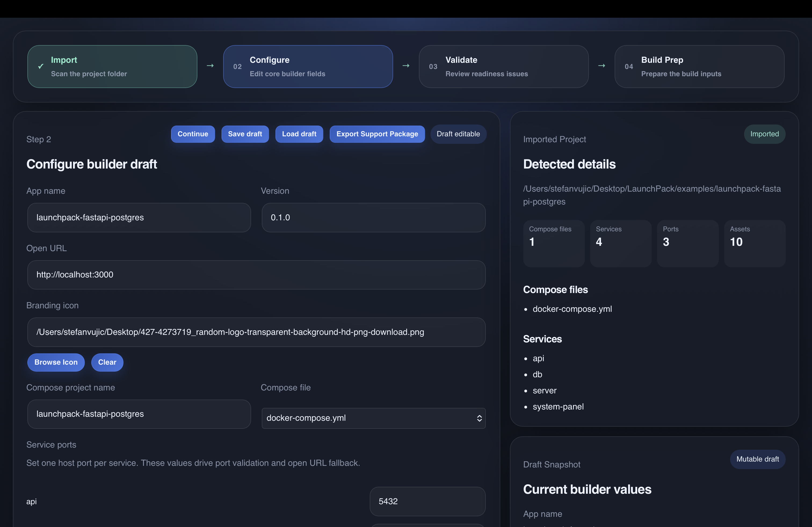Select the Compose files count card
This screenshot has height=527, width=812.
tap(554, 243)
